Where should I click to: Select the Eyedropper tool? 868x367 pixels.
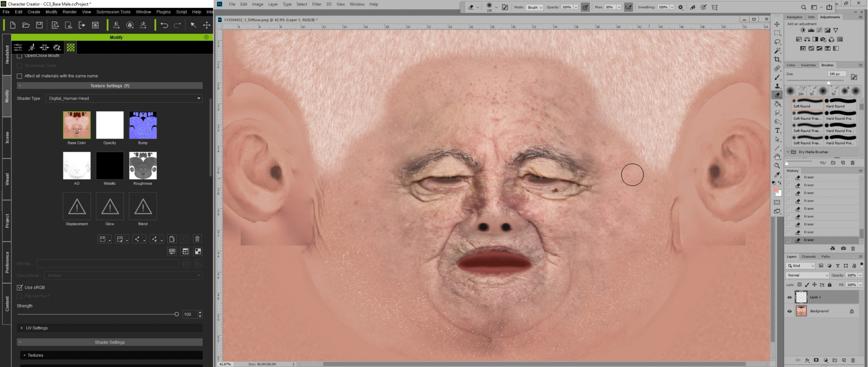tap(777, 175)
